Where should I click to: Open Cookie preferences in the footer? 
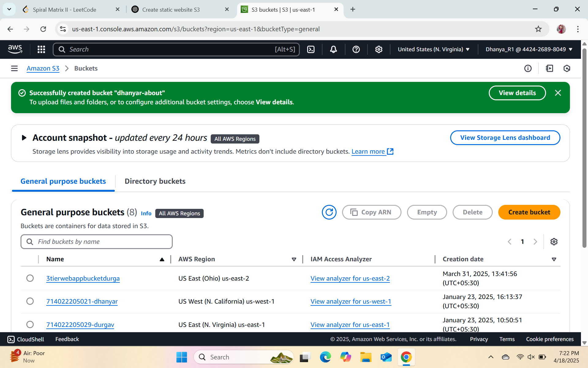click(550, 339)
